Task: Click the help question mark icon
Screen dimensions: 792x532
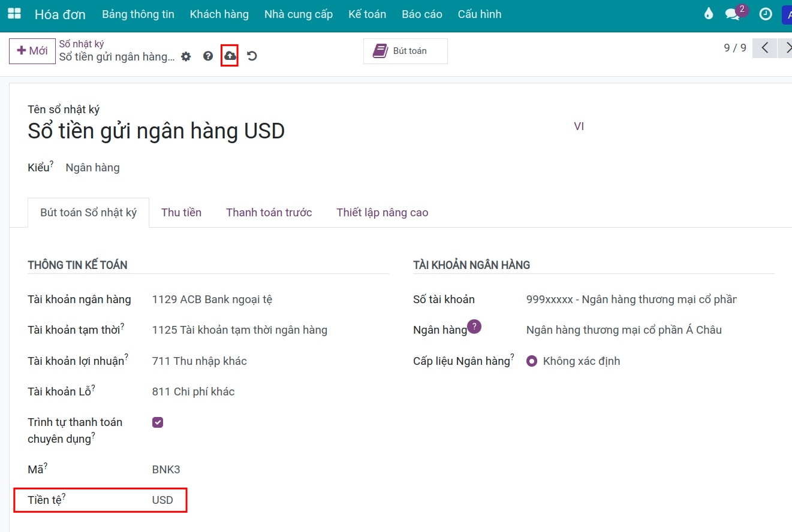Action: (x=208, y=56)
